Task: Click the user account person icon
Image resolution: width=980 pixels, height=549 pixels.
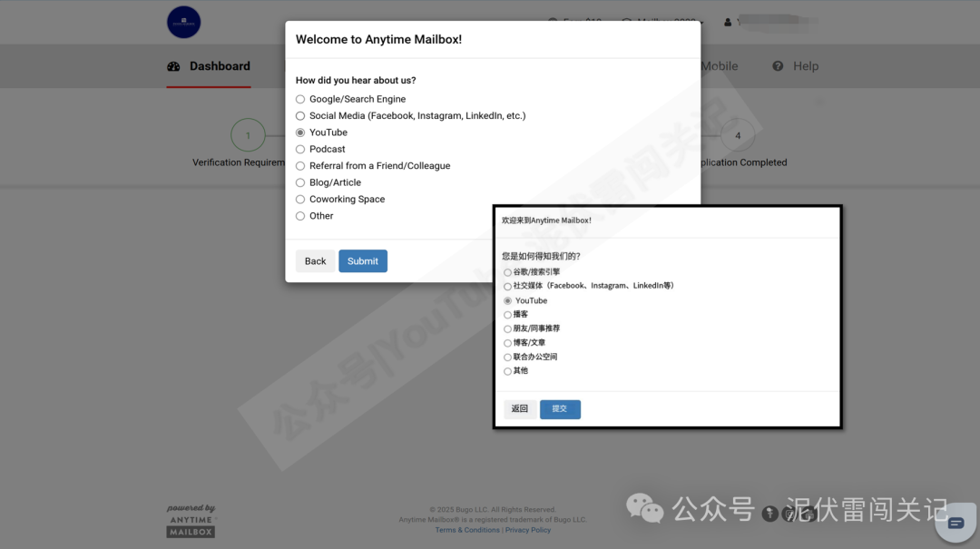Action: tap(728, 22)
